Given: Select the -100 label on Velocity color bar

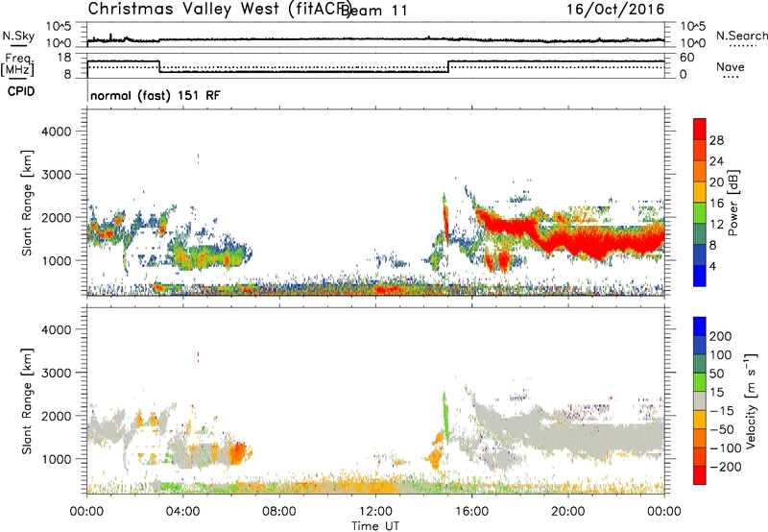Looking at the screenshot, I should point(726,448).
